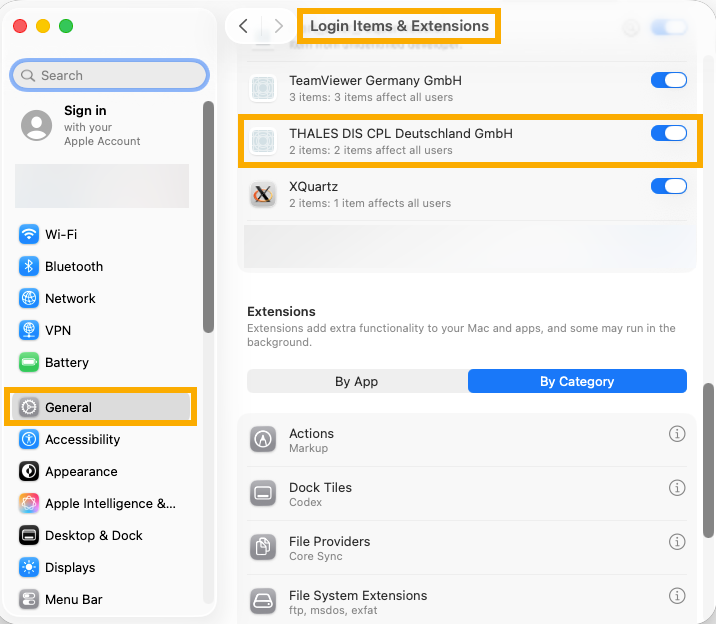Toggle off THALES DIS CPL Deutschland GmbH
The width and height of the screenshot is (716, 624).
tap(669, 133)
